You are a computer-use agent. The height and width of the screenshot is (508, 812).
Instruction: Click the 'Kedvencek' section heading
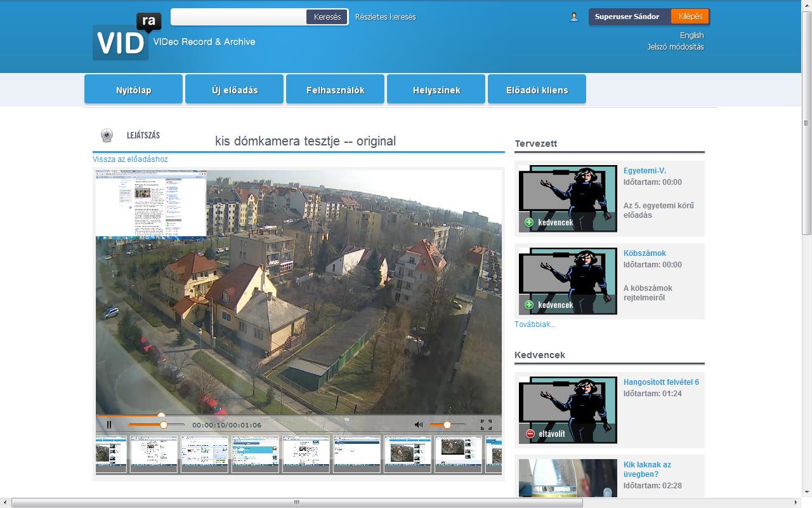(540, 355)
